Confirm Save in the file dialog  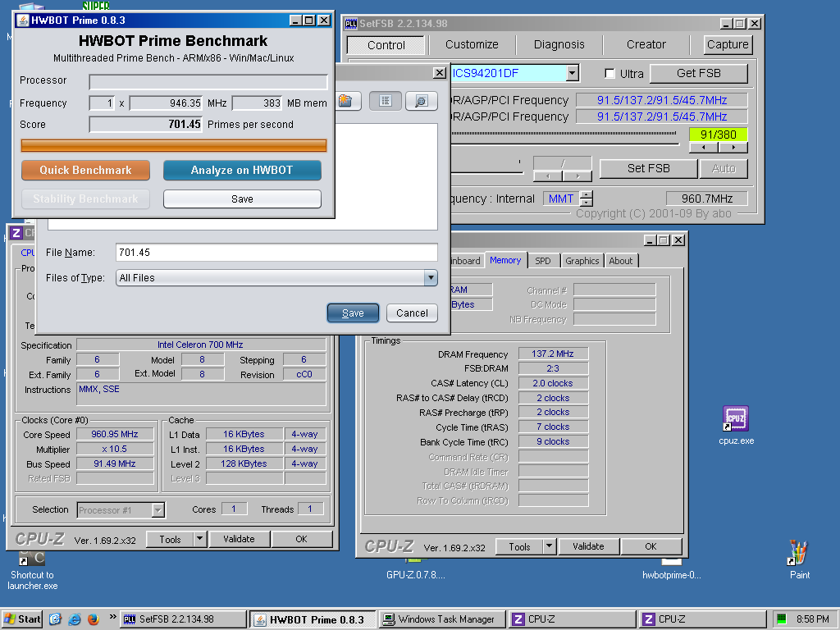pyautogui.click(x=353, y=313)
